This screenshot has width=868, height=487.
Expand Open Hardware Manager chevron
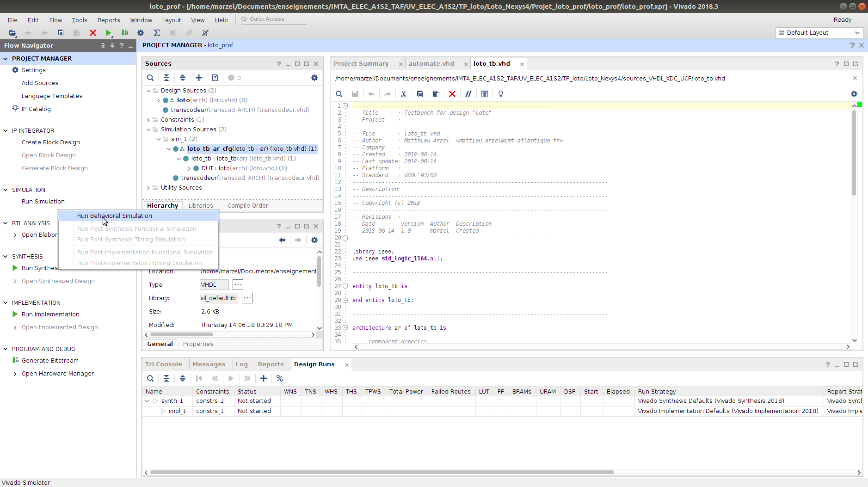pos(15,374)
